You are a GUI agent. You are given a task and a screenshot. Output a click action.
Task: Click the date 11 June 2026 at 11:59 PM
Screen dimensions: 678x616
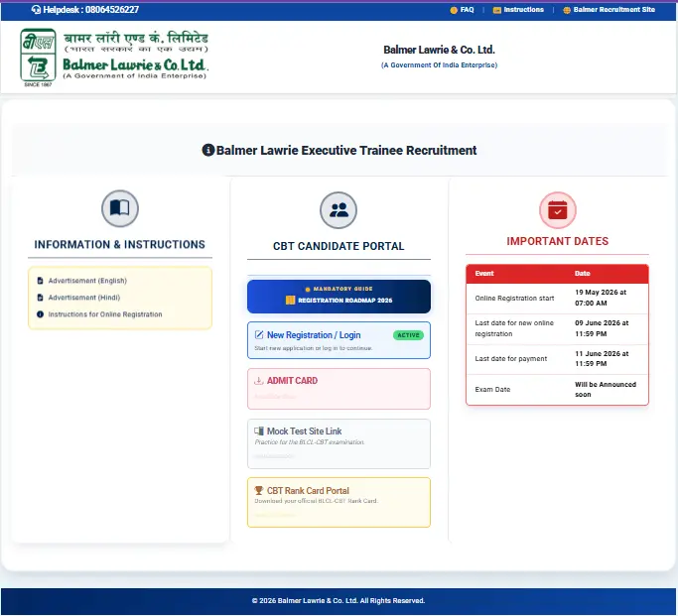602,358
